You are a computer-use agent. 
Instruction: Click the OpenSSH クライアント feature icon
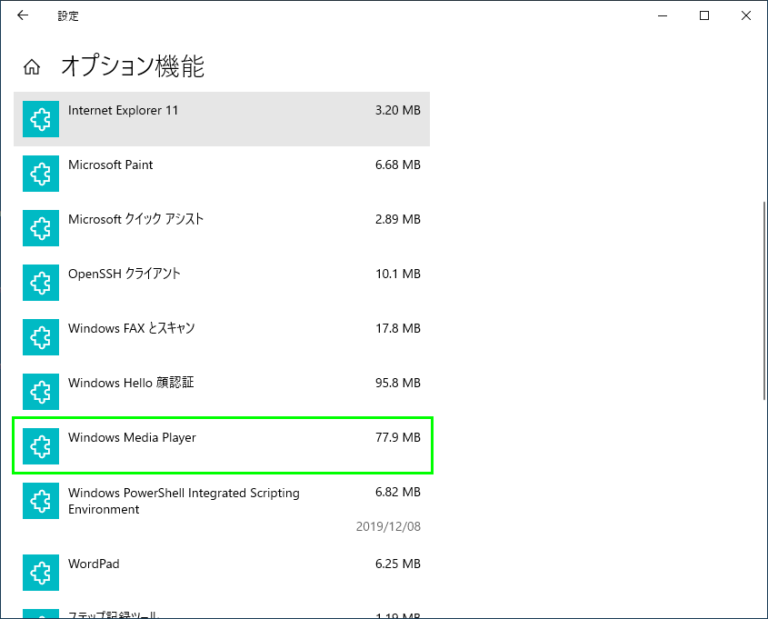pyautogui.click(x=41, y=283)
